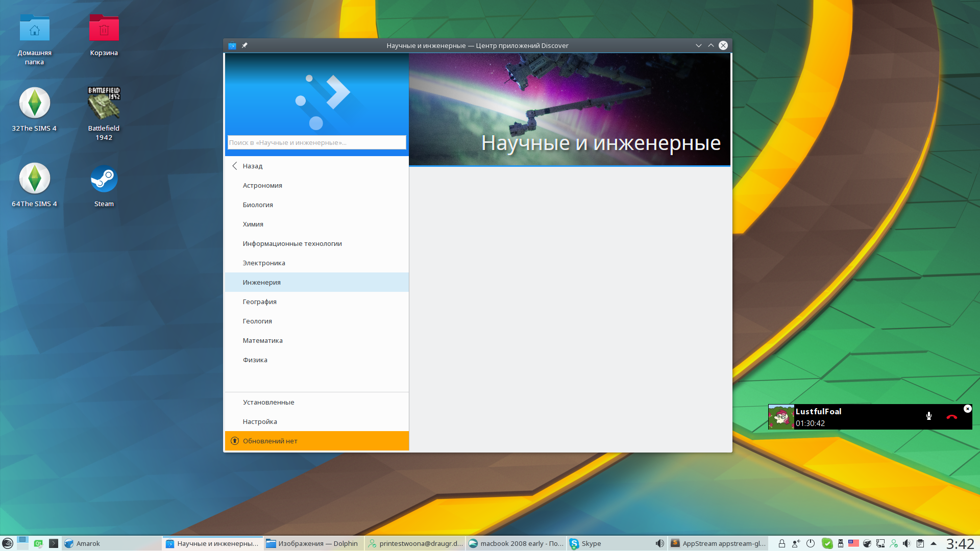Click the network connections tray icon

[x=880, y=543]
